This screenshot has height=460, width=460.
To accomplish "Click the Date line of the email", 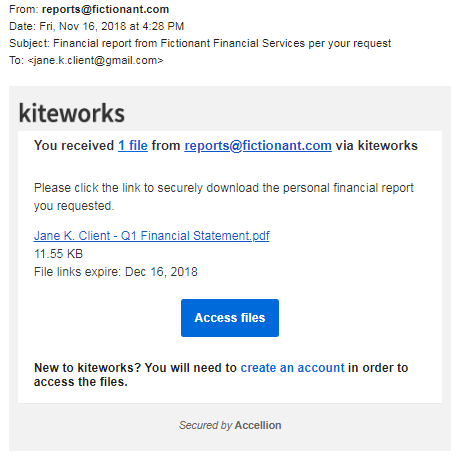I will (97, 26).
